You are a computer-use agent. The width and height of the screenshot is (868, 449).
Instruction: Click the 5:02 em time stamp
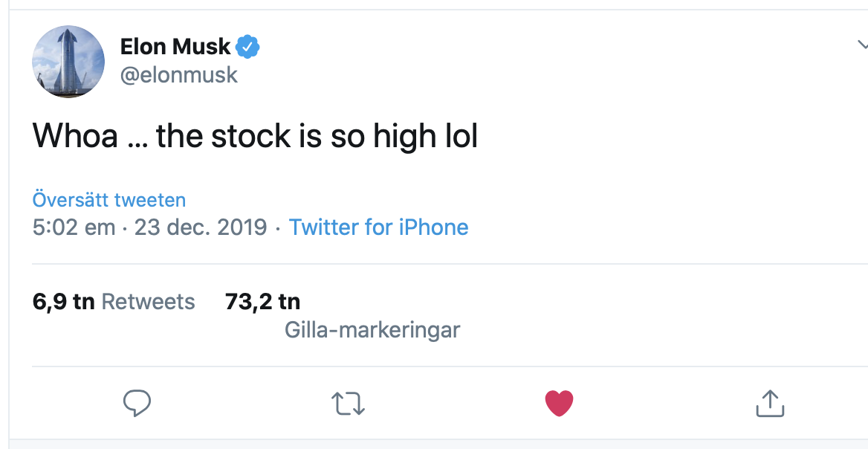[x=74, y=227]
